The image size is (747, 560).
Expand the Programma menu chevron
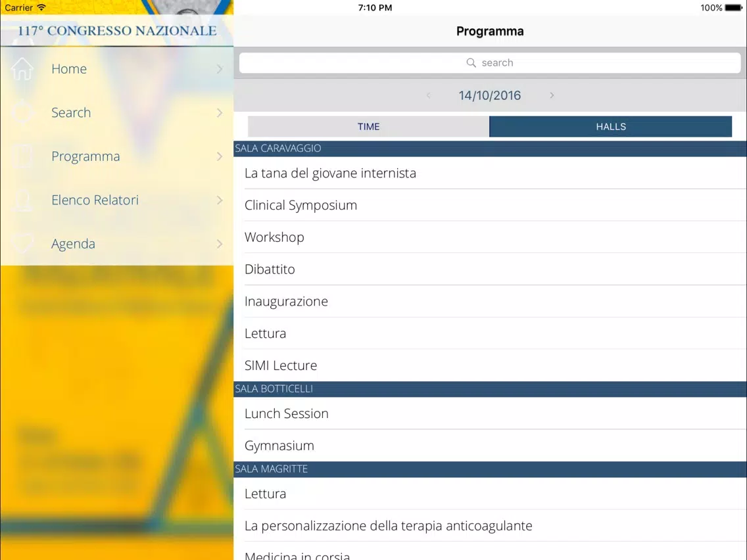click(220, 156)
